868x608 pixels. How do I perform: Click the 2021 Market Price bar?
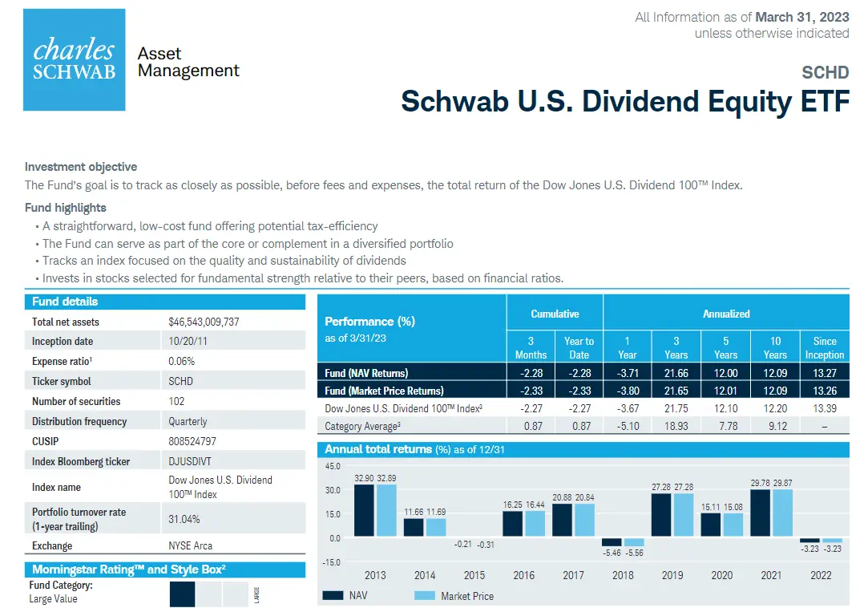coord(782,513)
